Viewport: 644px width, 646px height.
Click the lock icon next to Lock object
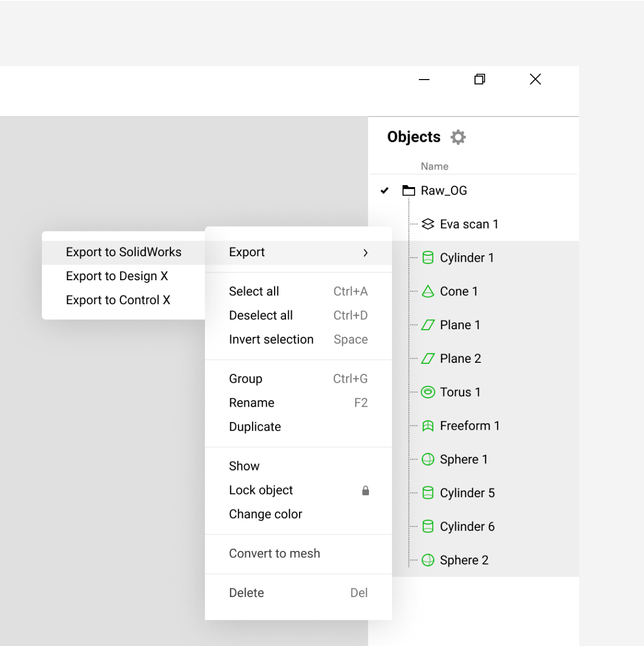[365, 491]
